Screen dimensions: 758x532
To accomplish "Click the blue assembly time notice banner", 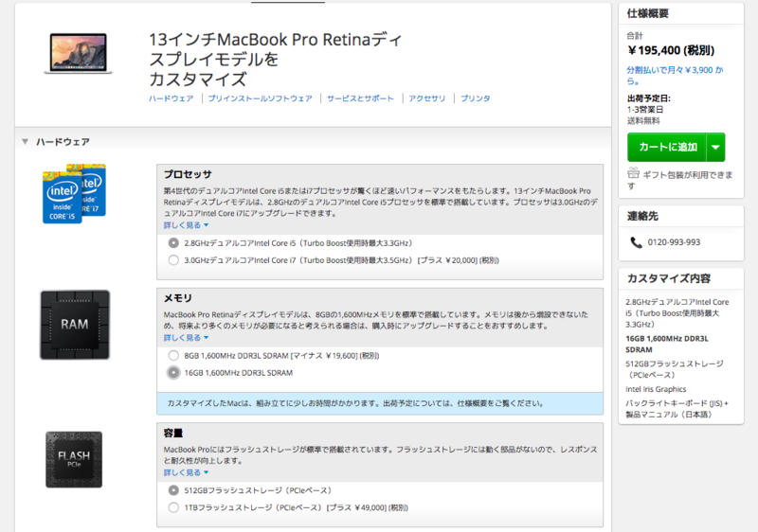I will click(380, 403).
